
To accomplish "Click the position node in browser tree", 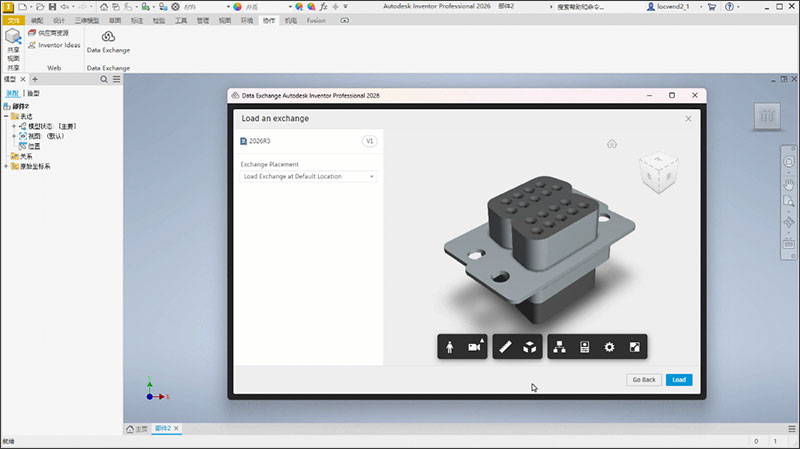I will tap(30, 146).
